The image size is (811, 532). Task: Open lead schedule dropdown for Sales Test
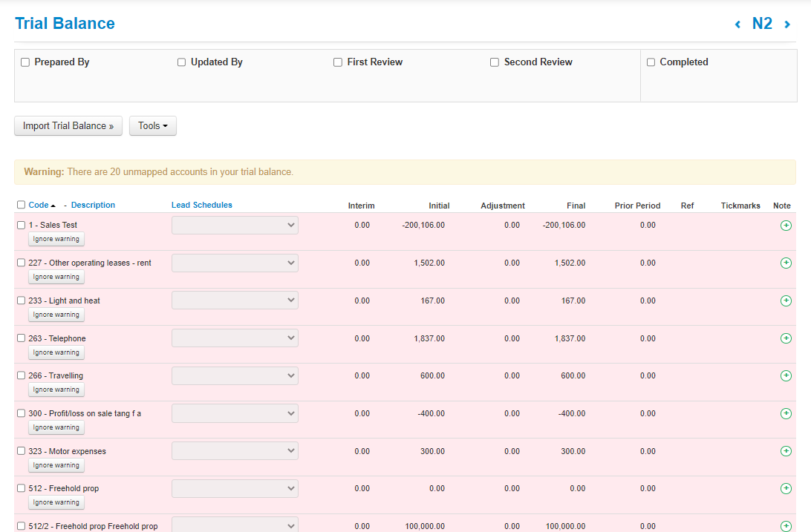[x=235, y=226]
